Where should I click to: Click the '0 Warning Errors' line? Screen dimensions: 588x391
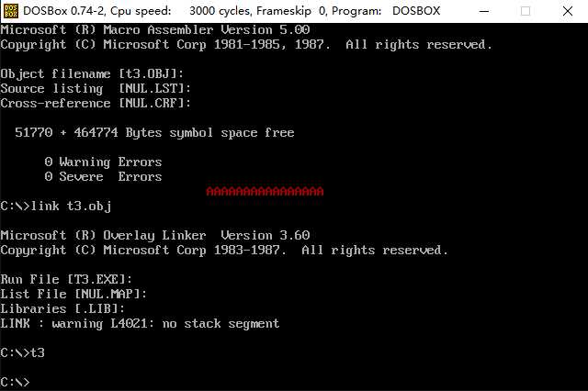[103, 162]
